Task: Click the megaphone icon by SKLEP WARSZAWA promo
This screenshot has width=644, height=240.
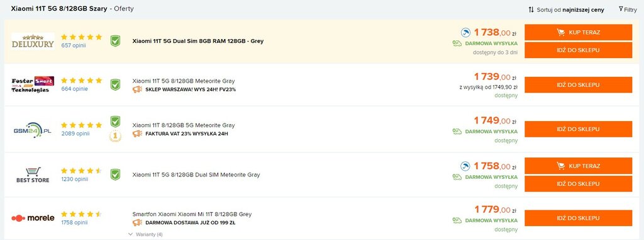Action: point(137,89)
